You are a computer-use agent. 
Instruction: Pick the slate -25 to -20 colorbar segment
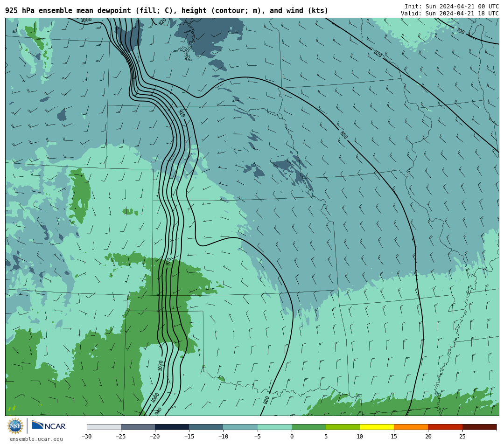[x=138, y=427]
